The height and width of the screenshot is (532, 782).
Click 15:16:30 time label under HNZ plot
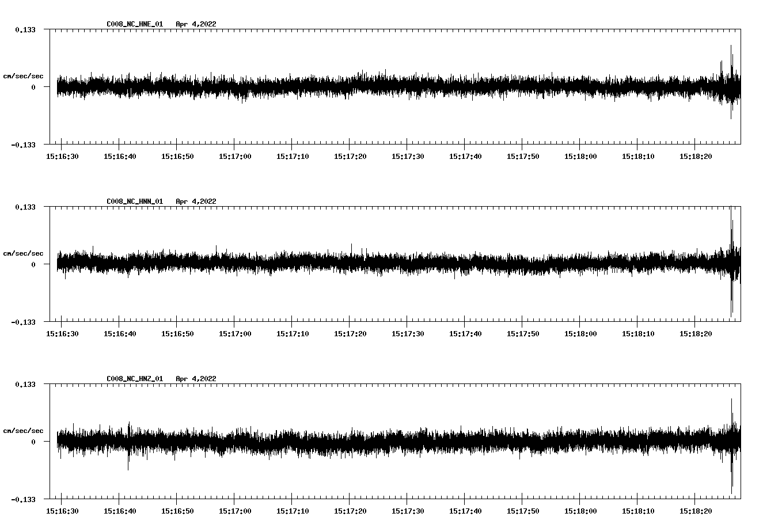(x=62, y=511)
